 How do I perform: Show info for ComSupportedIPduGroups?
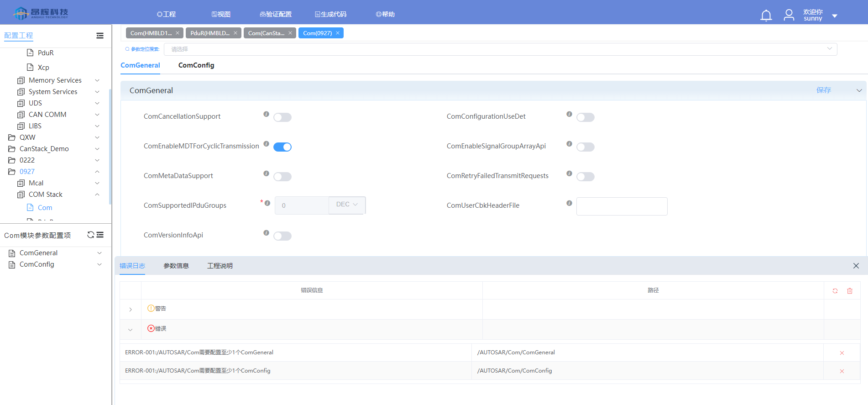click(267, 203)
